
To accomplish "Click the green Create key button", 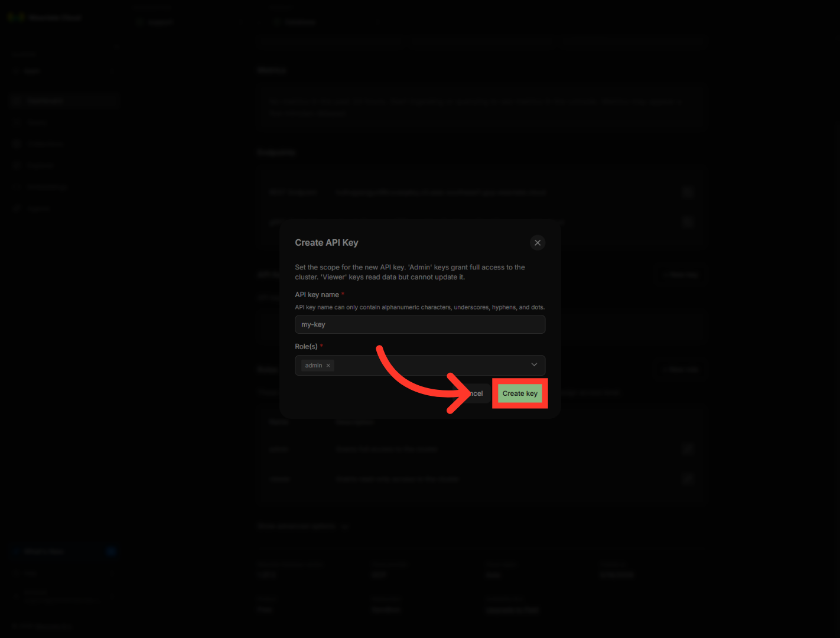I will (x=520, y=393).
